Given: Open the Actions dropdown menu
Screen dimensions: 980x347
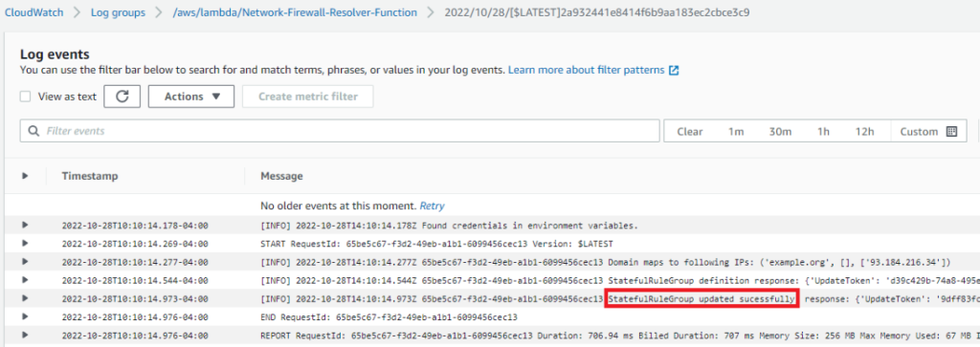Looking at the screenshot, I should coord(191,97).
